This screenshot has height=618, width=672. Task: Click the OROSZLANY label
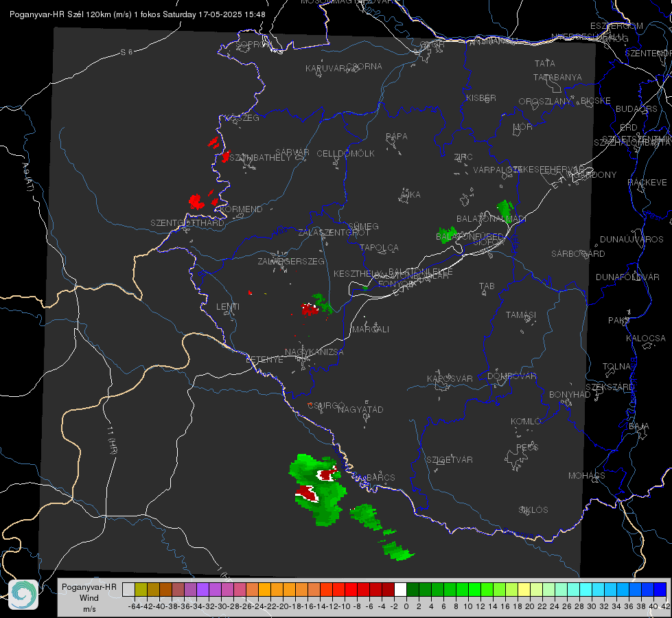[x=545, y=101]
